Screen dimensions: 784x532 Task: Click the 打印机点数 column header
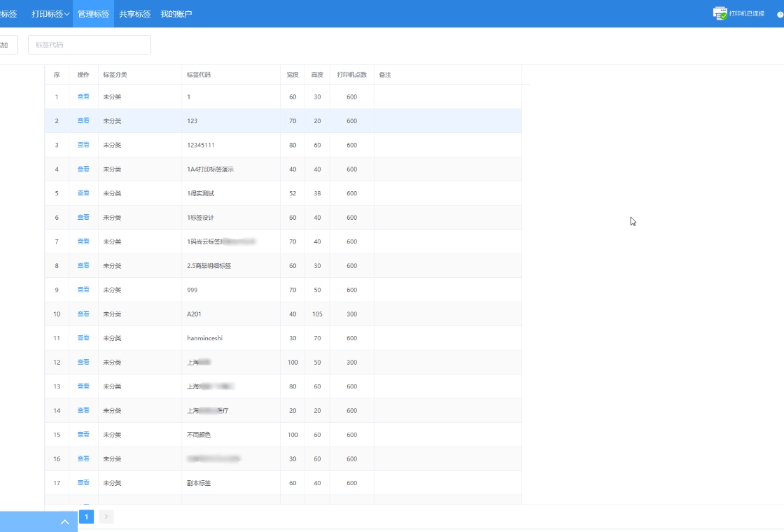351,74
